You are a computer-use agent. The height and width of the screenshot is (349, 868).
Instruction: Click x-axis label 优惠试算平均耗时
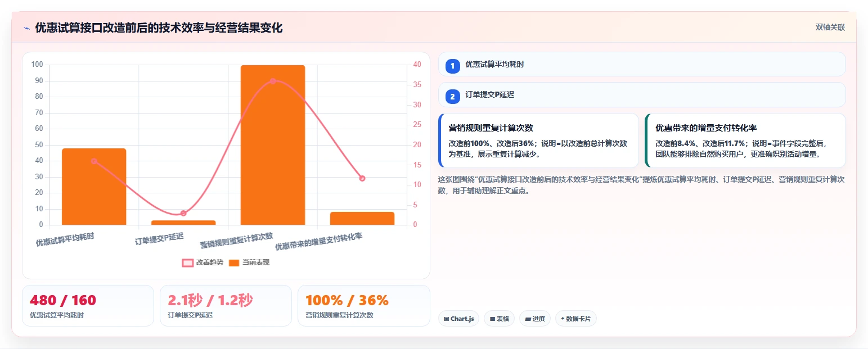pos(65,240)
